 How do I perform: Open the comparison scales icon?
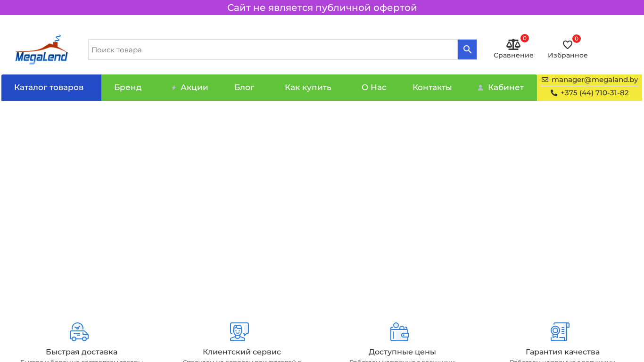(x=513, y=45)
